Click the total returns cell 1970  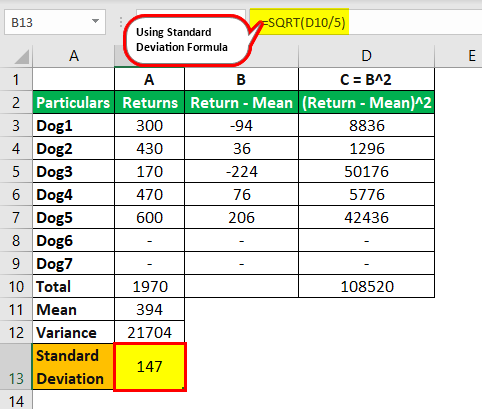pyautogui.click(x=150, y=286)
